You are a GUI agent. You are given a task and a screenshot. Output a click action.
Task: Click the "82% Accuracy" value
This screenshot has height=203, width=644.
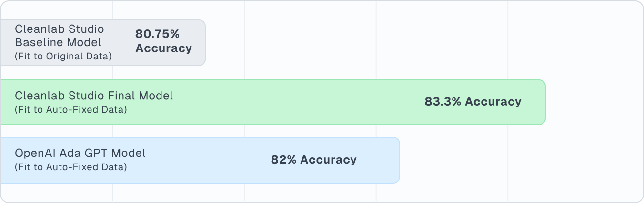pos(313,160)
